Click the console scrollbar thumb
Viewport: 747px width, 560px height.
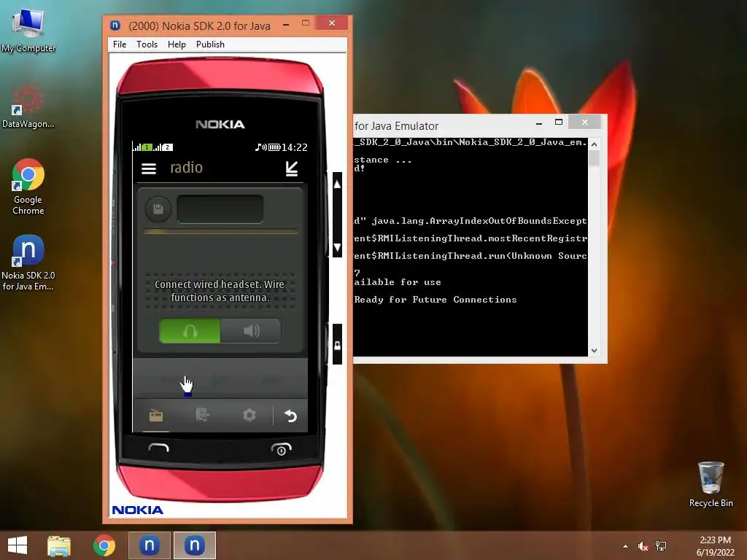594,158
